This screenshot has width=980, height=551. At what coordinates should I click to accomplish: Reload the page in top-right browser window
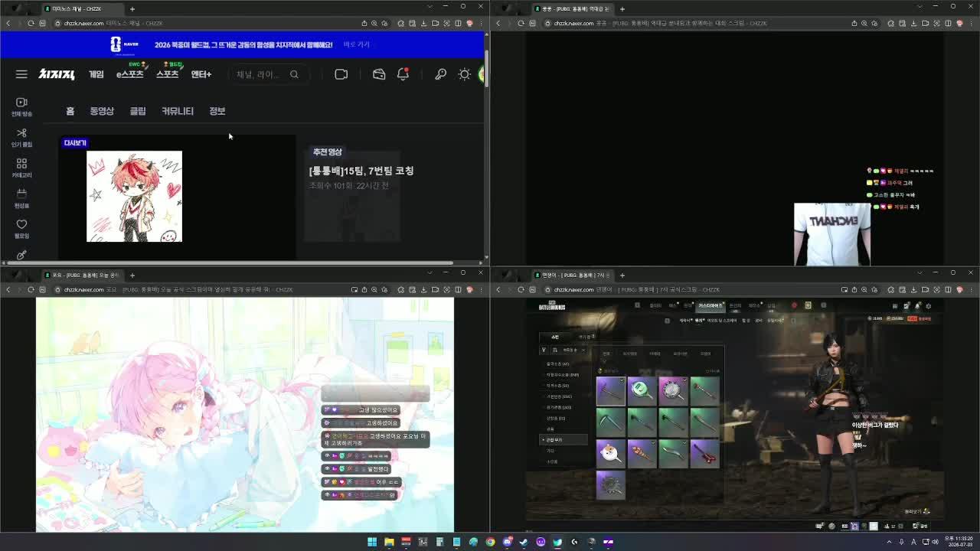521,23
